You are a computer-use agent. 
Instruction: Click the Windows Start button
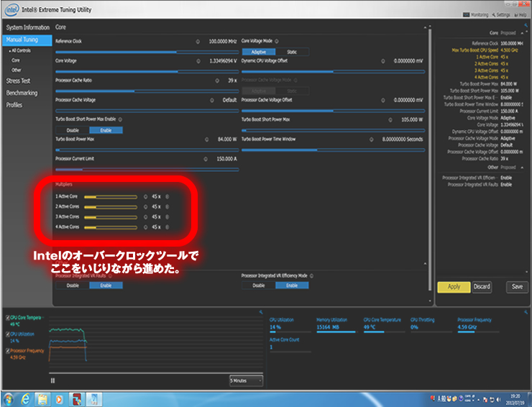(x=9, y=398)
